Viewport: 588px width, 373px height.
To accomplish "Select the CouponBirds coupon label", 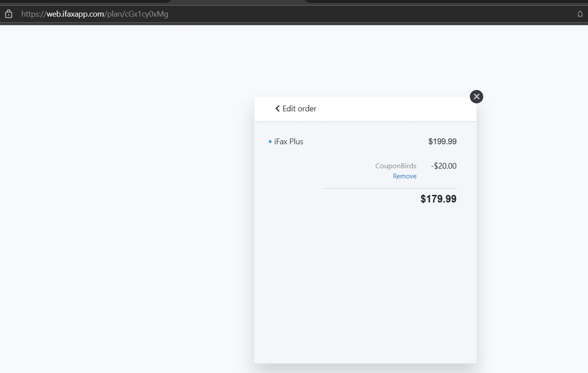I will click(396, 166).
